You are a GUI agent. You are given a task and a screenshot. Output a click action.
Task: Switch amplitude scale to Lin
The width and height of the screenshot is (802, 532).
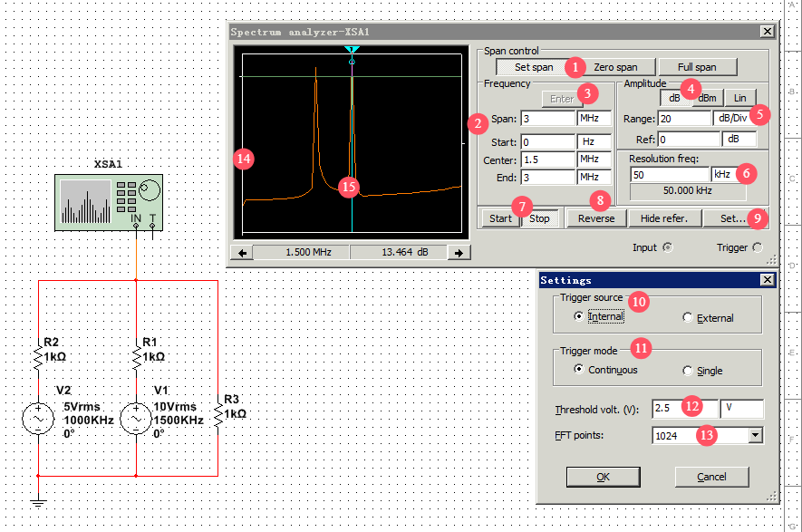[x=739, y=98]
